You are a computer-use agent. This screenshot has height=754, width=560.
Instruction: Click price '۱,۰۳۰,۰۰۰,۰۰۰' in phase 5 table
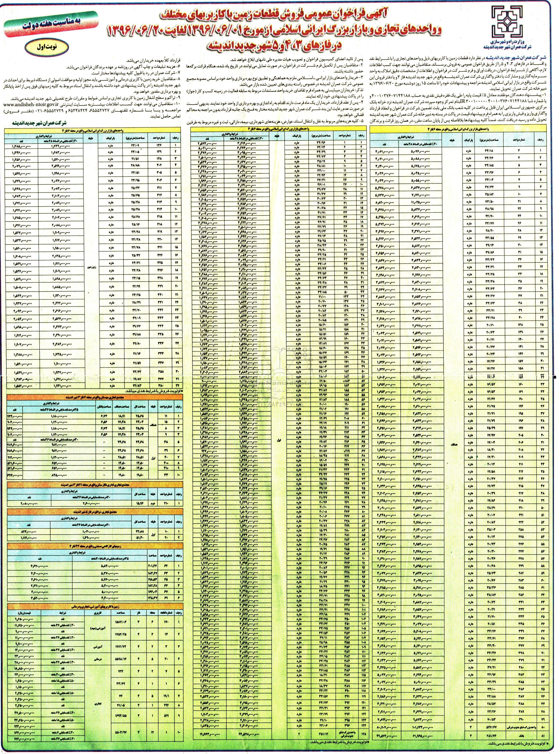(91, 532)
